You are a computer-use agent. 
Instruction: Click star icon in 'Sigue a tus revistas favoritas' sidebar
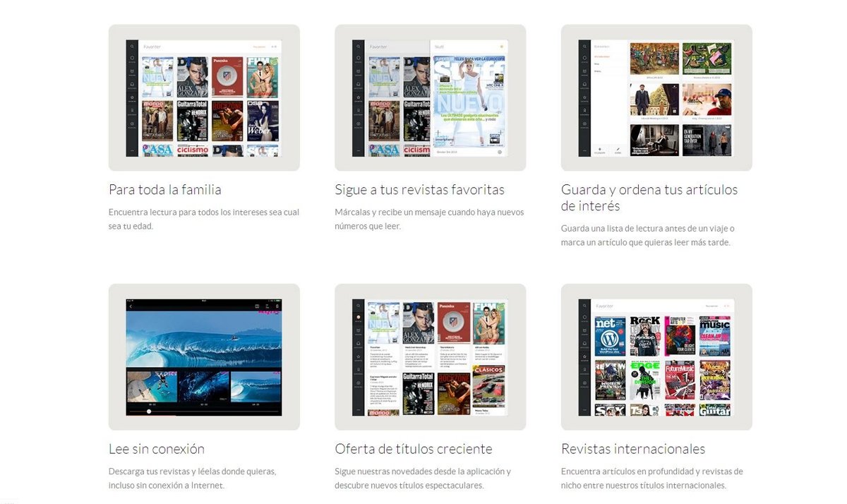[358, 97]
